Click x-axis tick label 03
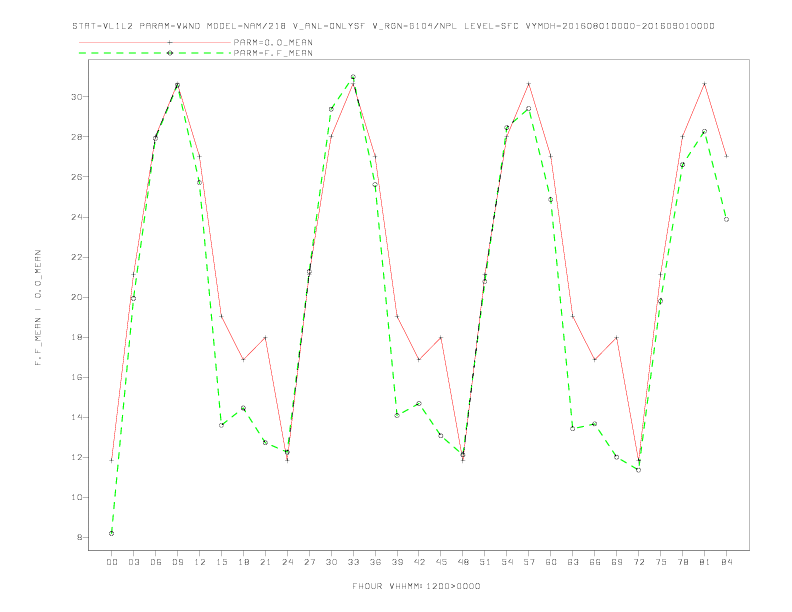This screenshot has height=612, width=792. (x=133, y=562)
